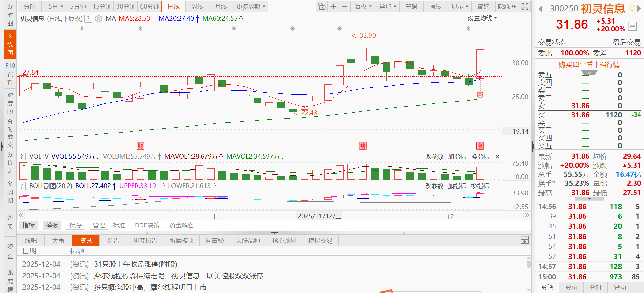Image resolution: width=644 pixels, height=293 pixels.
Task: Open 设置均线 dropdown
Action: (482, 18)
